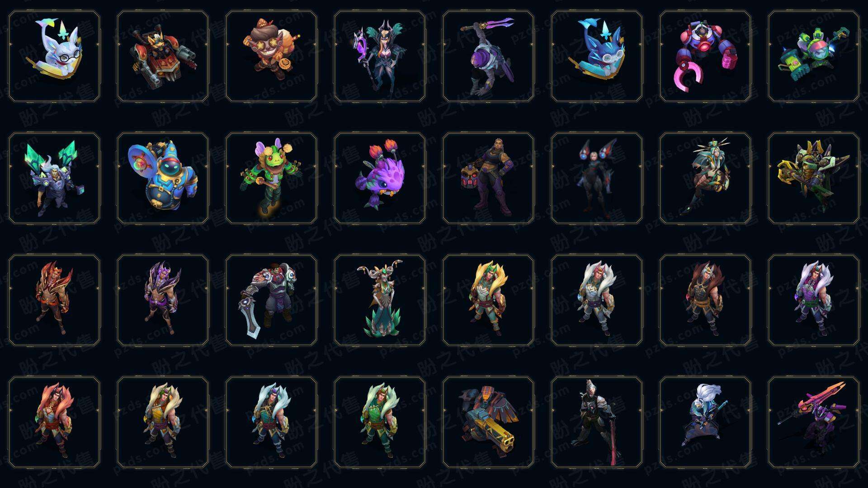Select the dark knight with red sword

pos(597,422)
